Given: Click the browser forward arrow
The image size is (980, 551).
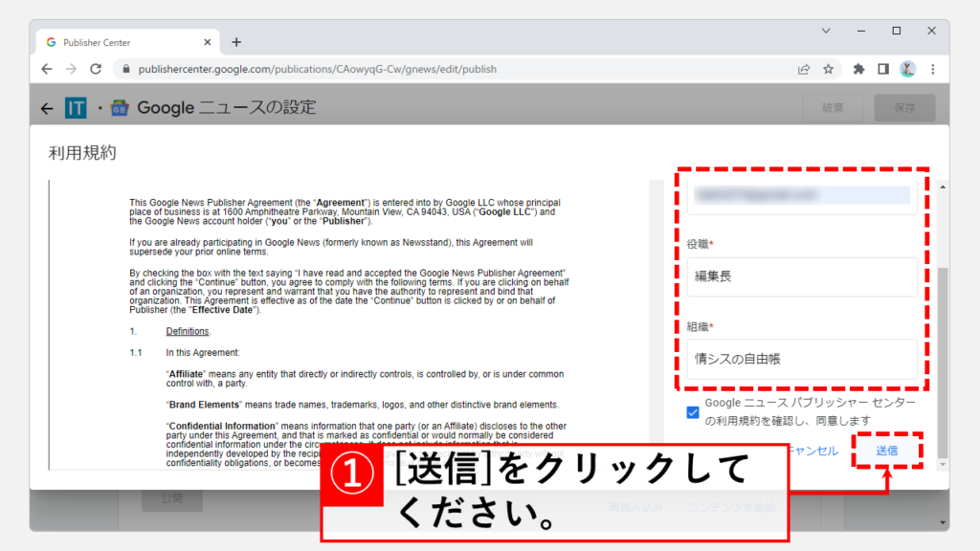Looking at the screenshot, I should coord(71,69).
